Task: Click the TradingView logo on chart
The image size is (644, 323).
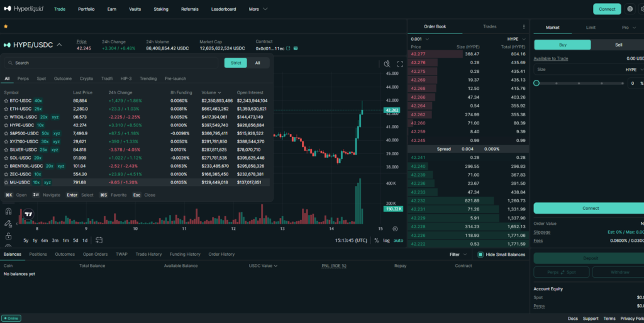Action: [28, 214]
